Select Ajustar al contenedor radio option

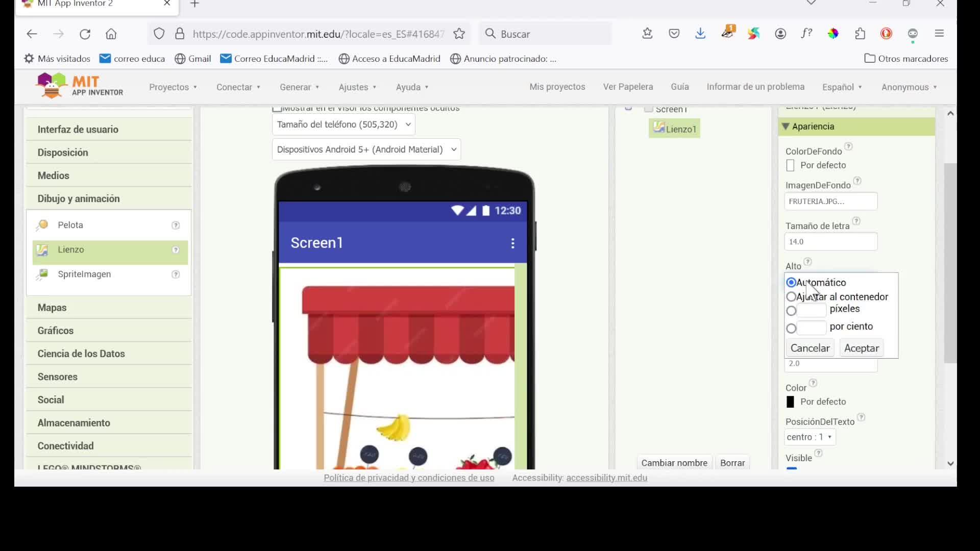coord(791,297)
